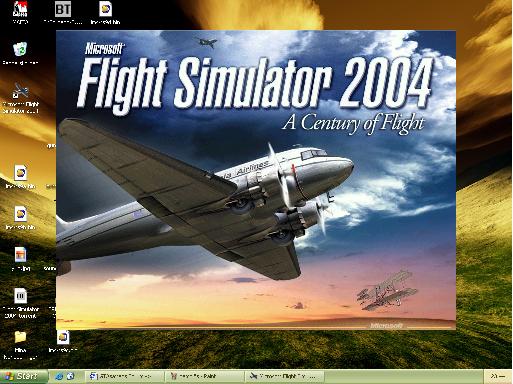Launch Microsoft Flight Simulator desktop shortcut

pos(21,98)
